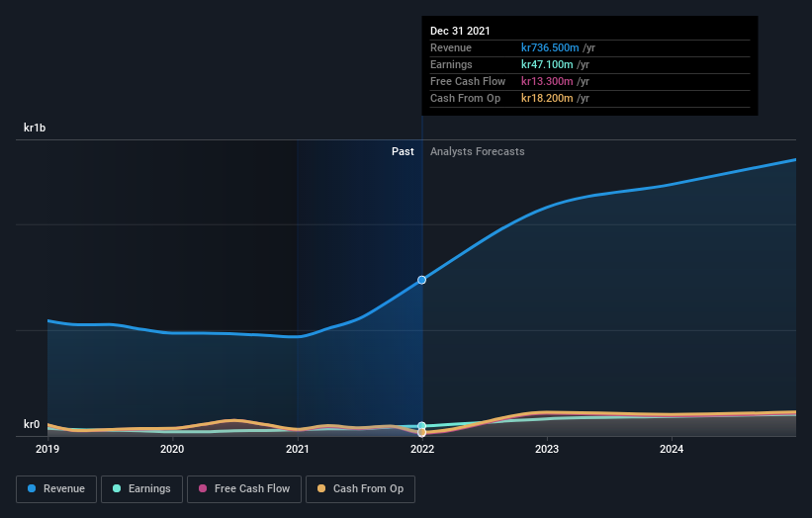Click the kr736.500m revenue value
This screenshot has width=812, height=518.
(x=550, y=48)
